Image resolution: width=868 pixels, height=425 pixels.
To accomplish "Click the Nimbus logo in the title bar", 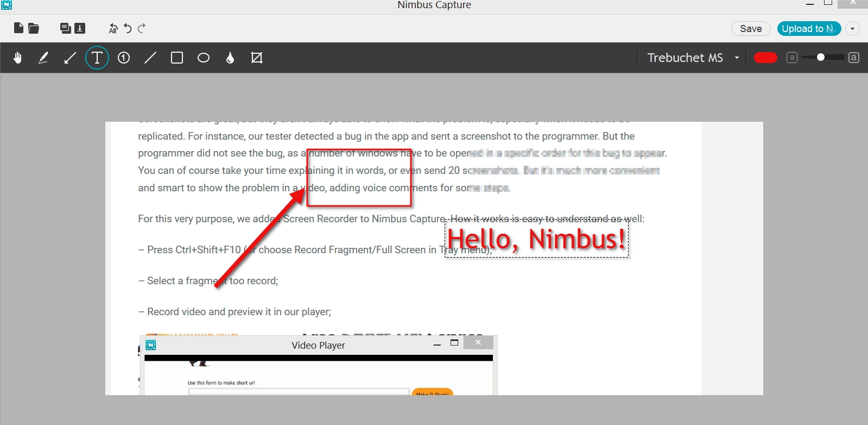I will click(x=7, y=5).
